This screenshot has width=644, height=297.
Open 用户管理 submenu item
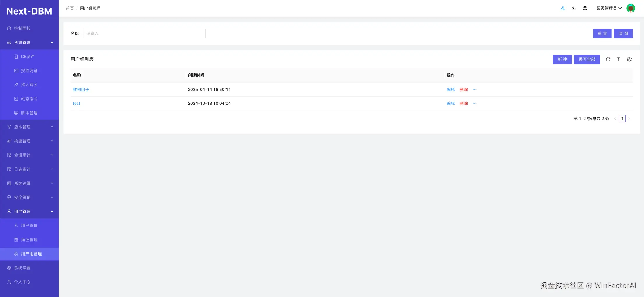click(x=29, y=226)
